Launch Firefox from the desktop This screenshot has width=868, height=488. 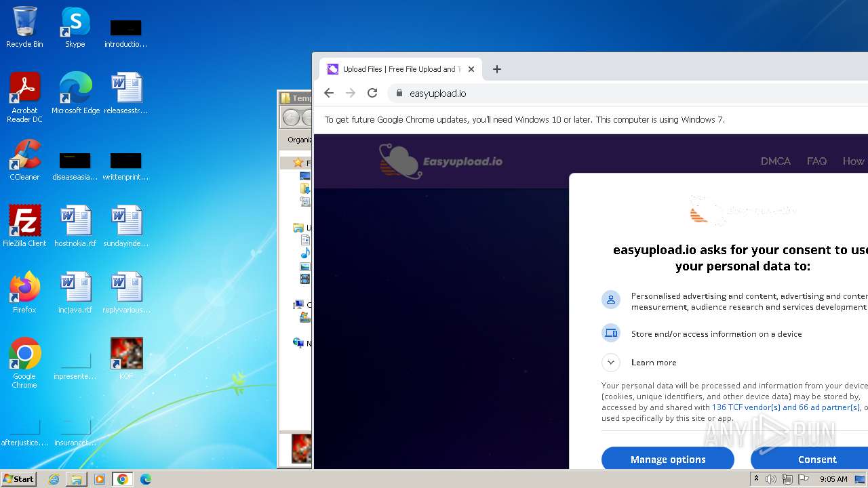[24, 293]
